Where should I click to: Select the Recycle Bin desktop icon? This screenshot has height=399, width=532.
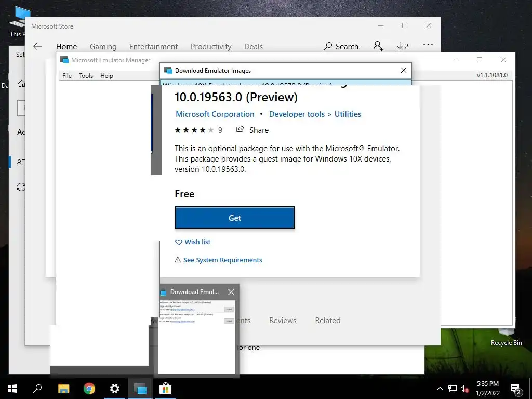[x=506, y=336]
